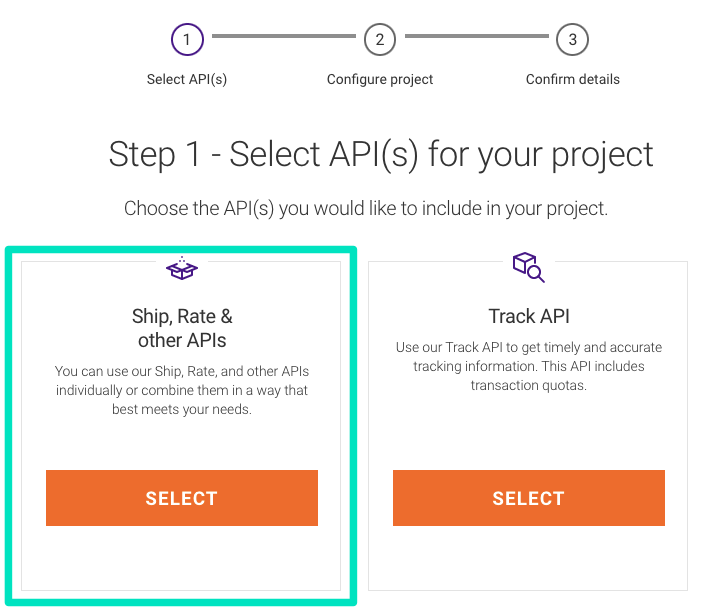Click the progress line between steps 1 and 2
Screen dimensions: 712x612
284,36
